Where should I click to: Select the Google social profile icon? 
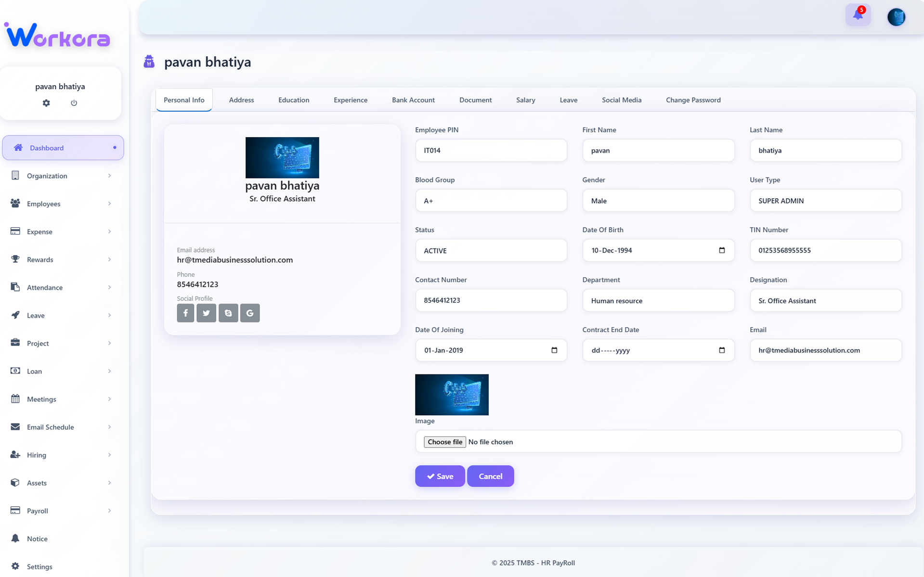coord(249,313)
